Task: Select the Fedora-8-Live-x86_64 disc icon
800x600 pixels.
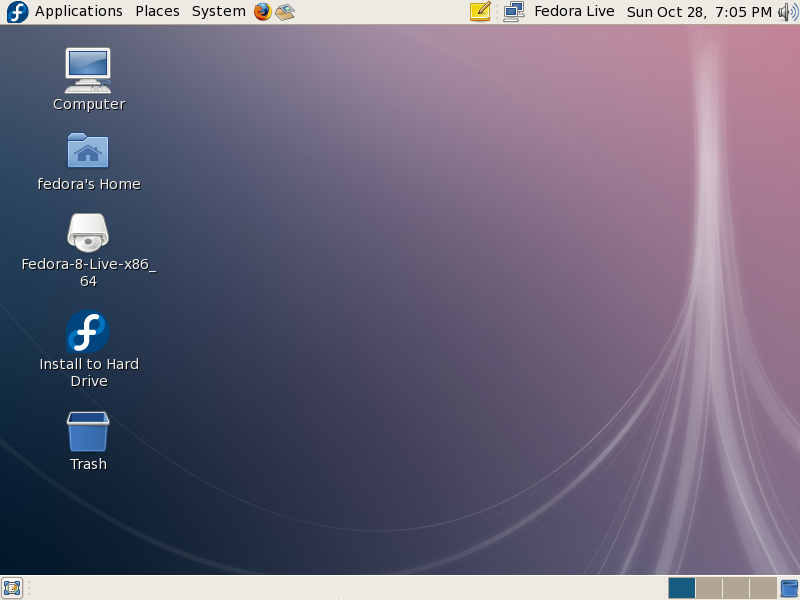Action: [88, 232]
